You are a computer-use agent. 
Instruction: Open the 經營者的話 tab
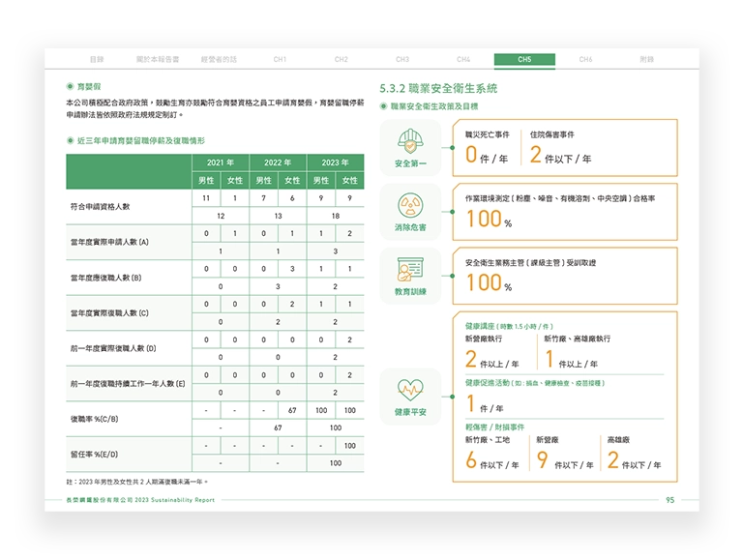point(219,59)
